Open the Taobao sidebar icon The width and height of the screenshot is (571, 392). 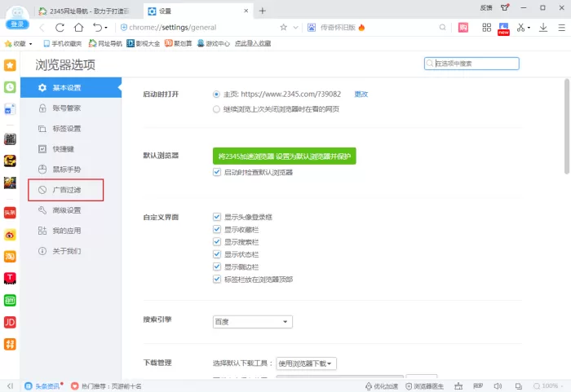point(10,257)
